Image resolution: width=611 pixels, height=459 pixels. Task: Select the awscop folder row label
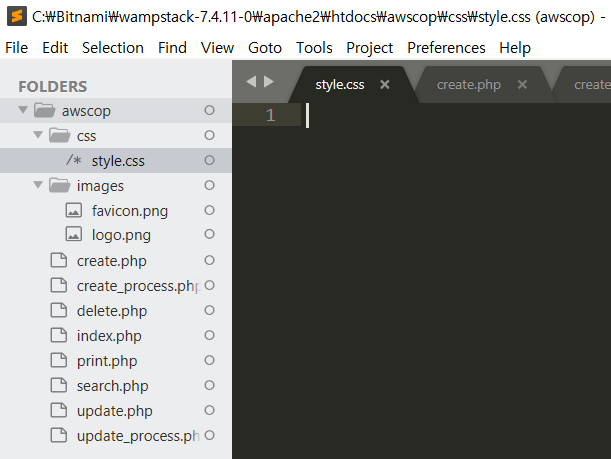point(86,111)
